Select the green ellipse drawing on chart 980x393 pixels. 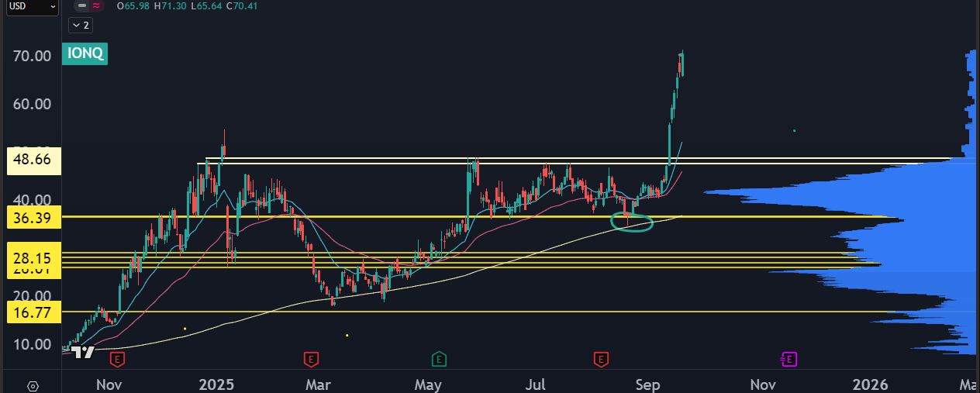coord(633,223)
